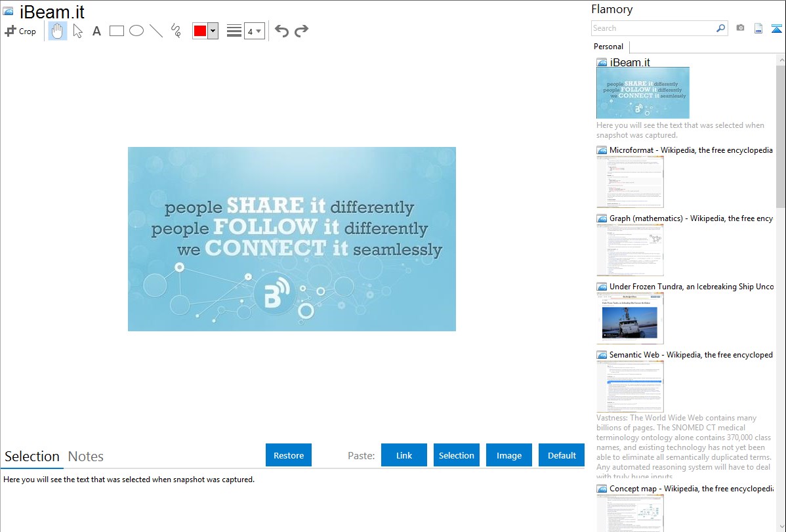This screenshot has width=786, height=532.
Task: Open the Microformat Wikipedia snapshot thumbnail
Action: pos(630,182)
